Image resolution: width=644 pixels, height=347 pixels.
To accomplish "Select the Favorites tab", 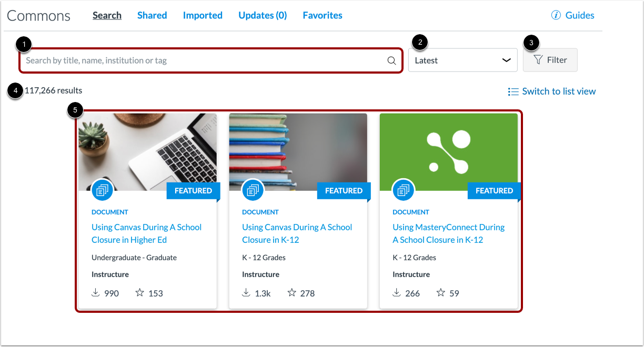I will pyautogui.click(x=322, y=15).
